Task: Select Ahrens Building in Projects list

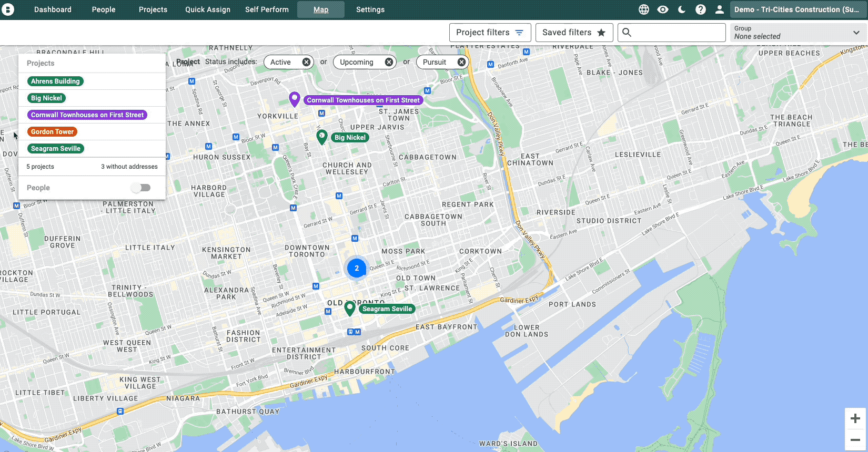Action: 55,81
